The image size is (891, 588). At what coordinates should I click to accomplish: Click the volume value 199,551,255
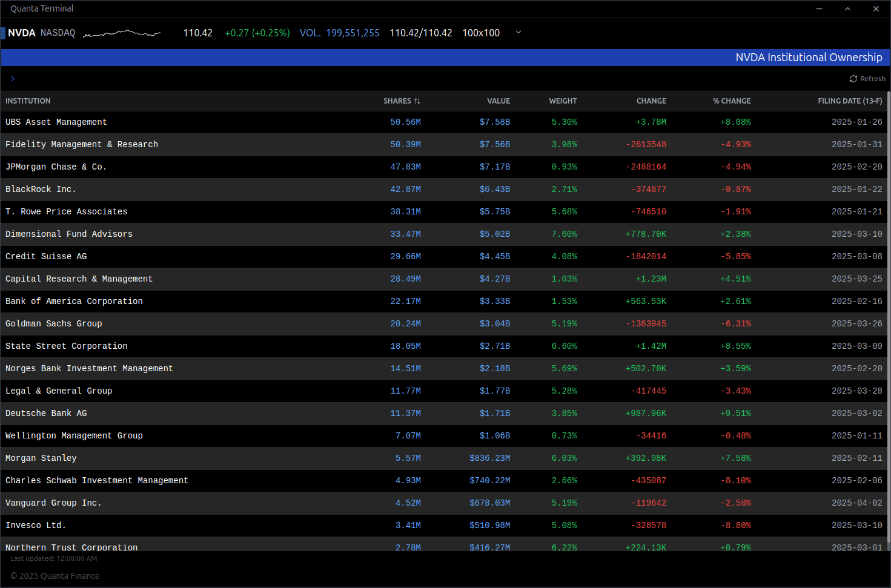tap(353, 33)
